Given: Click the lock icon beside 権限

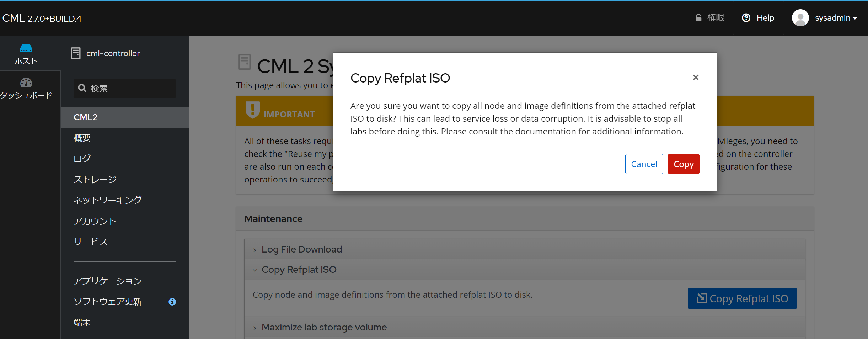Looking at the screenshot, I should coord(698,17).
